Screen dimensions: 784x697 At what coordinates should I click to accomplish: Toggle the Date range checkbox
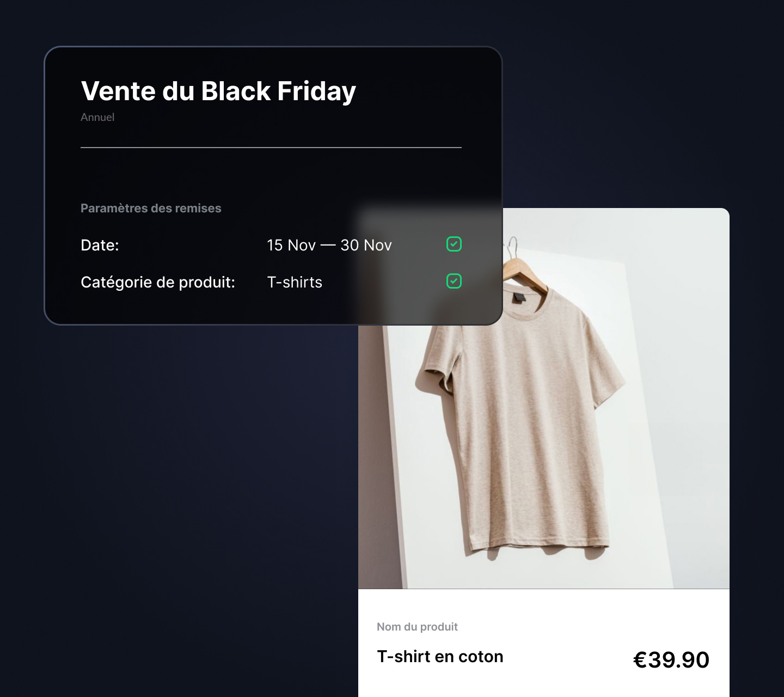pos(454,244)
